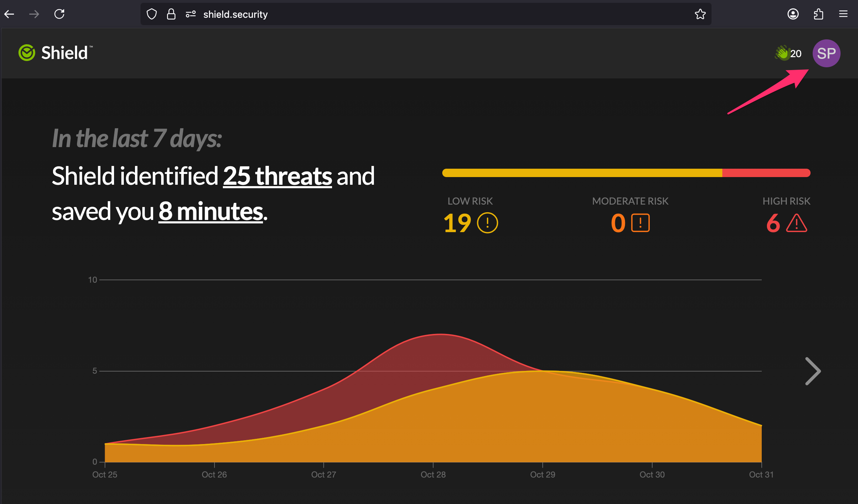The height and width of the screenshot is (504, 858).
Task: Show site permissions toggle icon in address bar
Action: (190, 14)
